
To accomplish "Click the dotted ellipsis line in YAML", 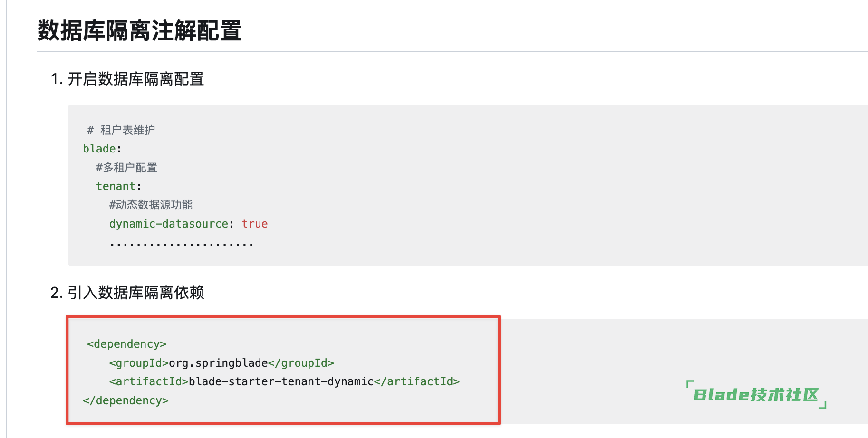I will click(x=181, y=245).
